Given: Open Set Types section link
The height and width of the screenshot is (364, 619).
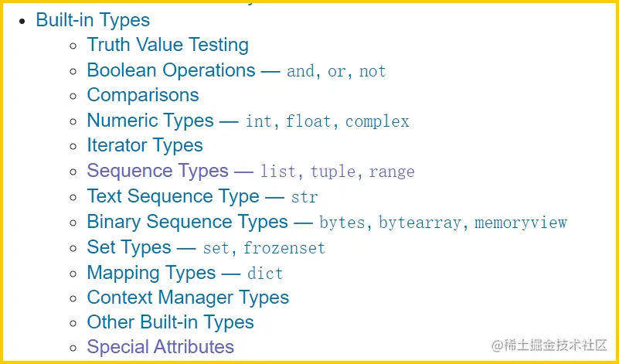Looking at the screenshot, I should [x=129, y=247].
